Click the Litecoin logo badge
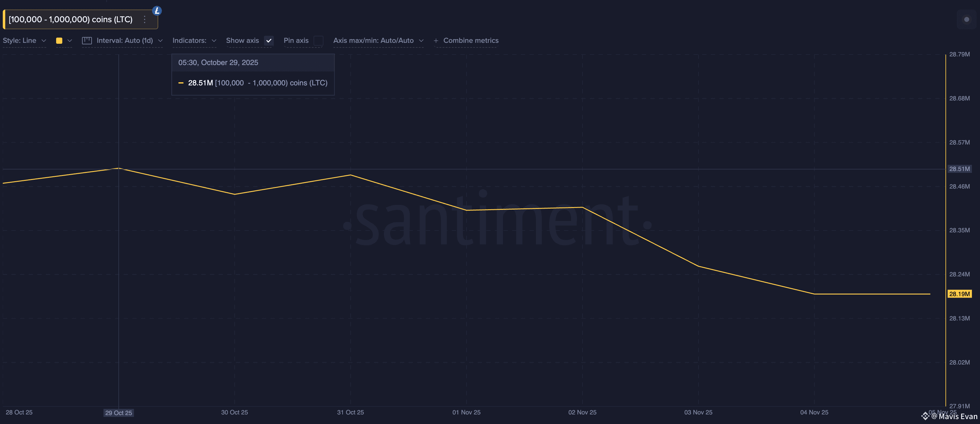980x424 pixels. pyautogui.click(x=157, y=11)
